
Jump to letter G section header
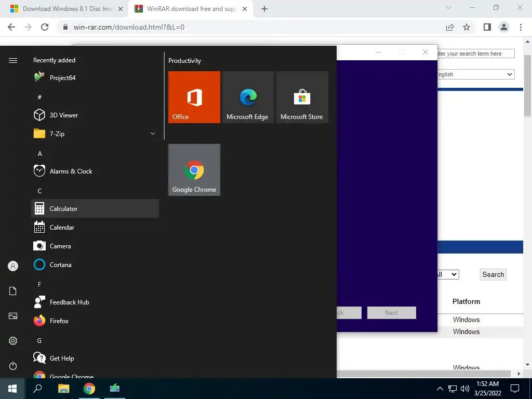point(39,341)
